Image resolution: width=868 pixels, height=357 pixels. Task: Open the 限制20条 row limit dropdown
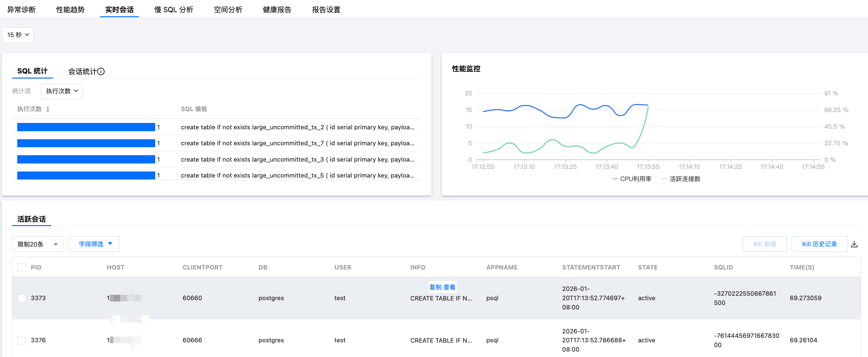pyautogui.click(x=37, y=244)
